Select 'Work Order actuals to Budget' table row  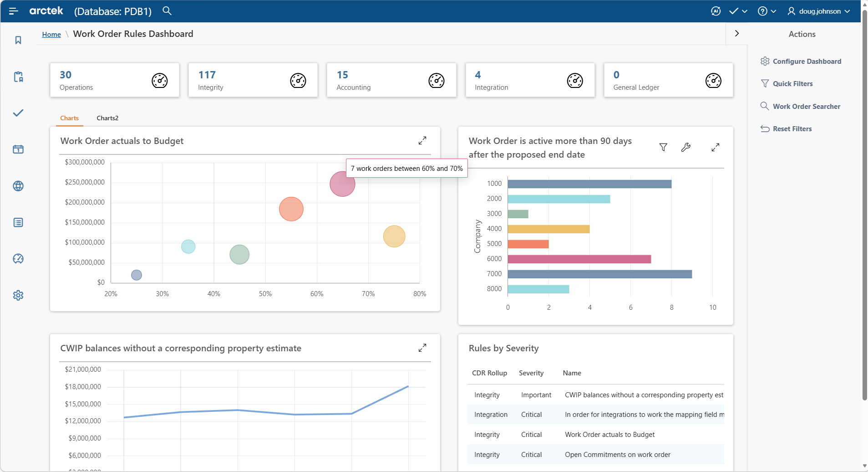(596, 435)
